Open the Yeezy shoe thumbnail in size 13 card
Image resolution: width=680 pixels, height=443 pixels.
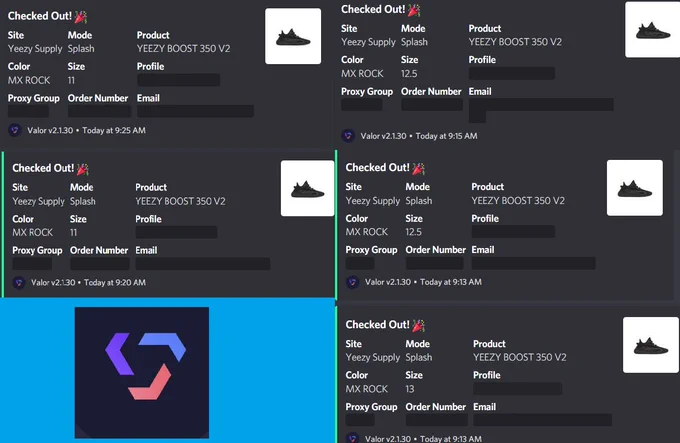[651, 345]
